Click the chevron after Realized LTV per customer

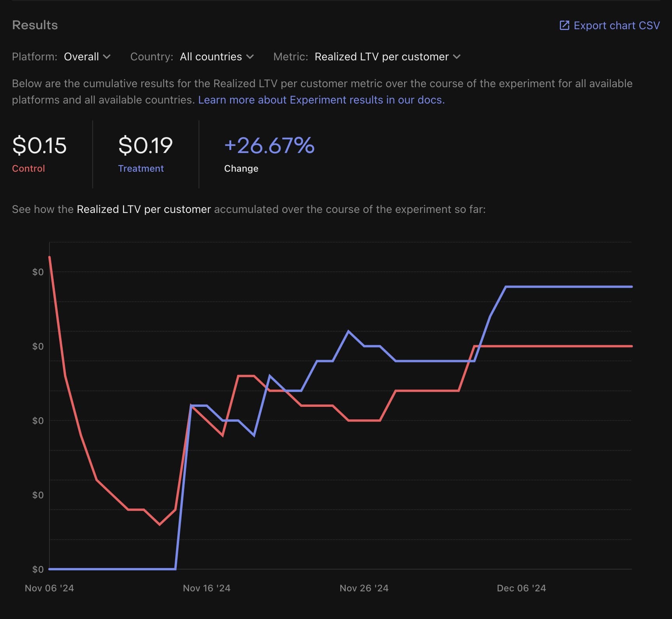pyautogui.click(x=457, y=57)
